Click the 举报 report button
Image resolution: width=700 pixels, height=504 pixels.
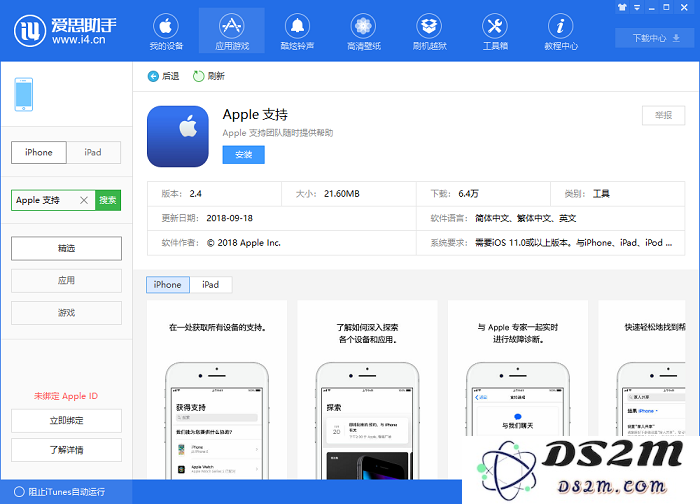pyautogui.click(x=663, y=115)
